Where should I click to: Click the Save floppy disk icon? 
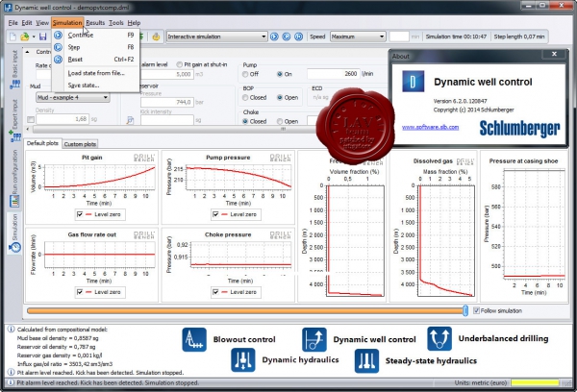click(42, 37)
